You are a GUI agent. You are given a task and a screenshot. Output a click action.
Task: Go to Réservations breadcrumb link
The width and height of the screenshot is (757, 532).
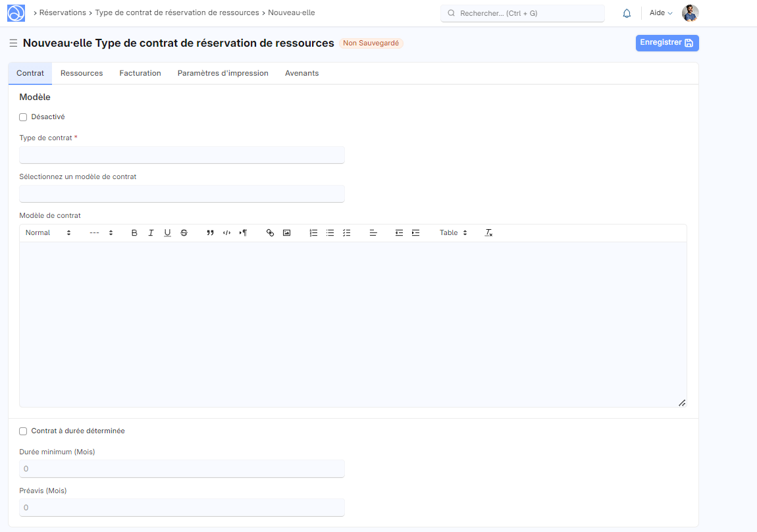(63, 13)
